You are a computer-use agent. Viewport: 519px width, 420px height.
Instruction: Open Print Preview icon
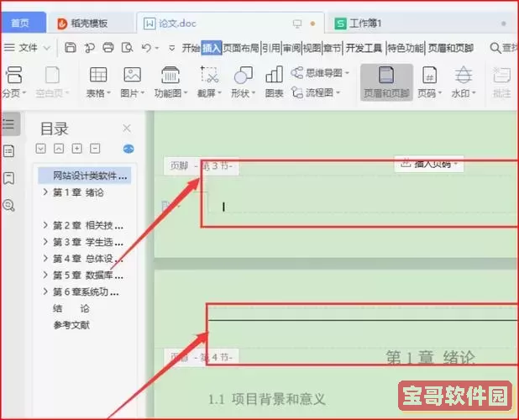pos(127,48)
